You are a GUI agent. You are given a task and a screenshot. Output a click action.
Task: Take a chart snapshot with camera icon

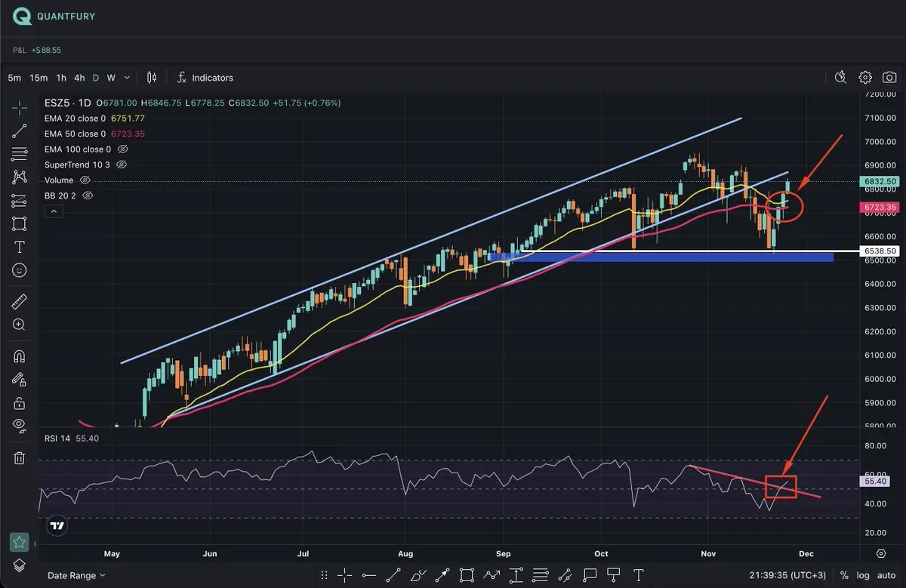[890, 77]
